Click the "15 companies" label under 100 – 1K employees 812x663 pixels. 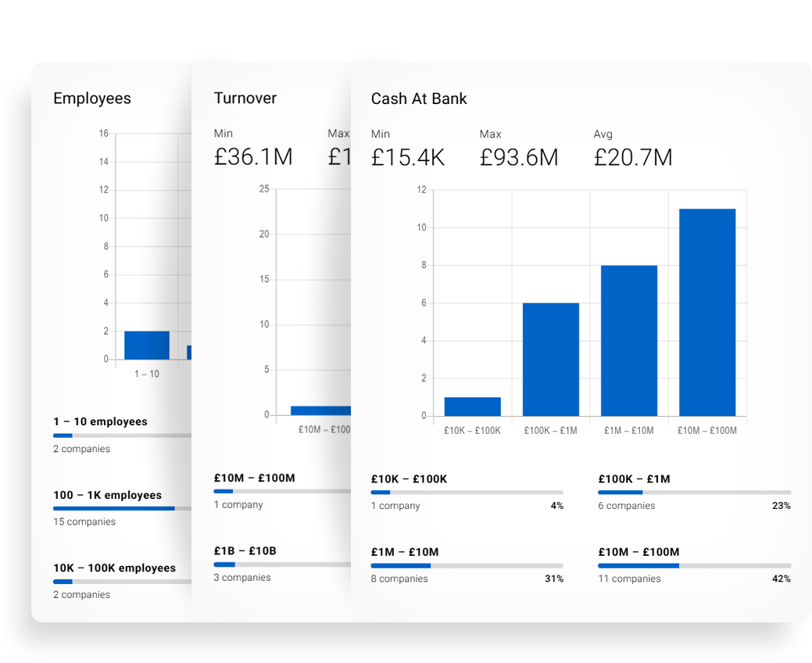84,522
